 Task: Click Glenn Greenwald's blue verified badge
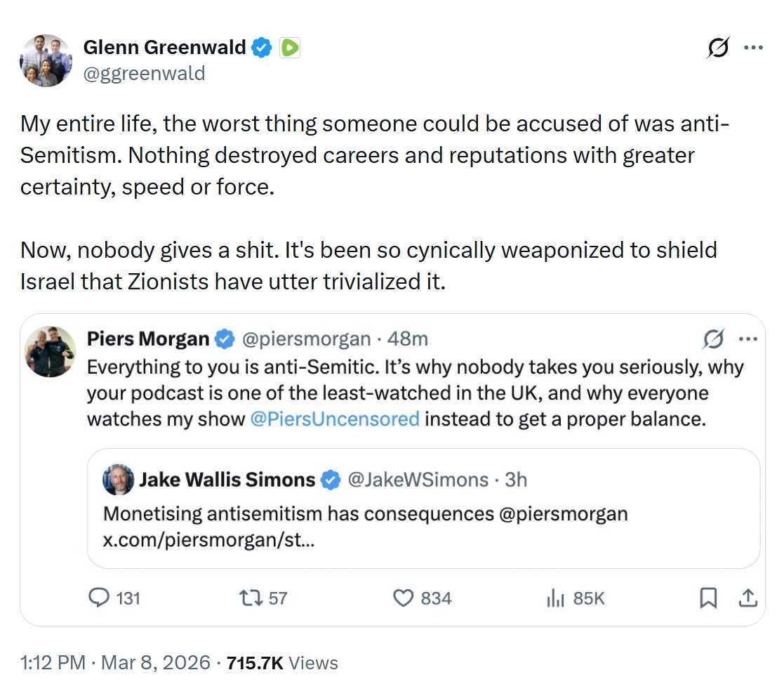pyautogui.click(x=263, y=48)
